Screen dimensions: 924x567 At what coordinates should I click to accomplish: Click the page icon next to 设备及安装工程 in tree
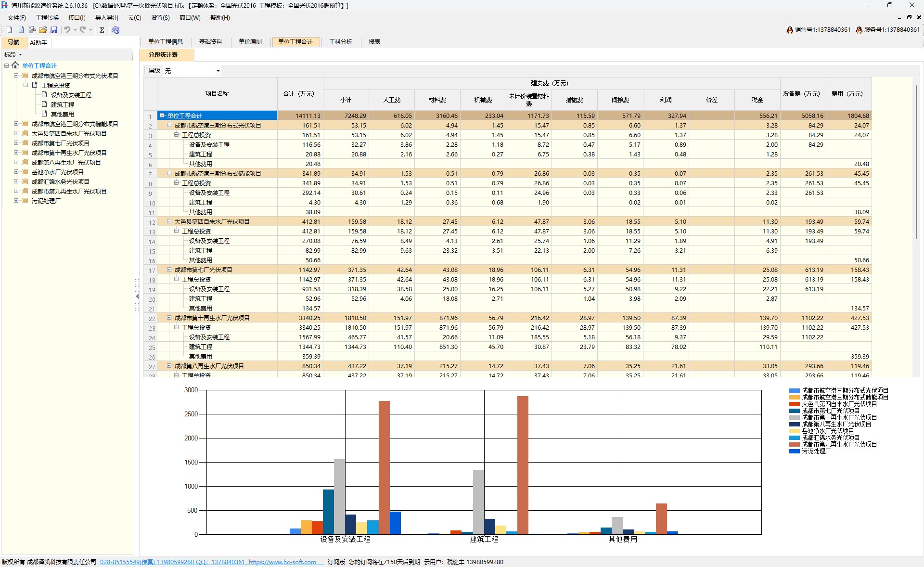pyautogui.click(x=44, y=95)
